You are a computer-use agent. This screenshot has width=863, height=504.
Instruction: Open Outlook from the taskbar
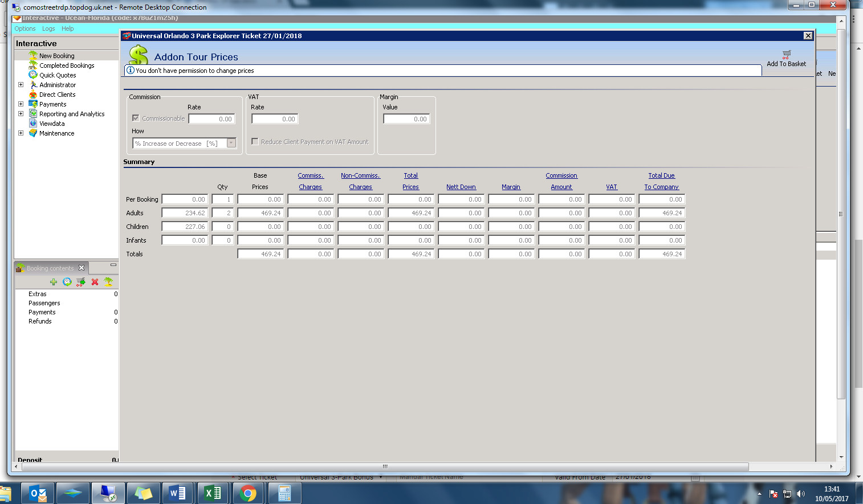click(x=38, y=493)
